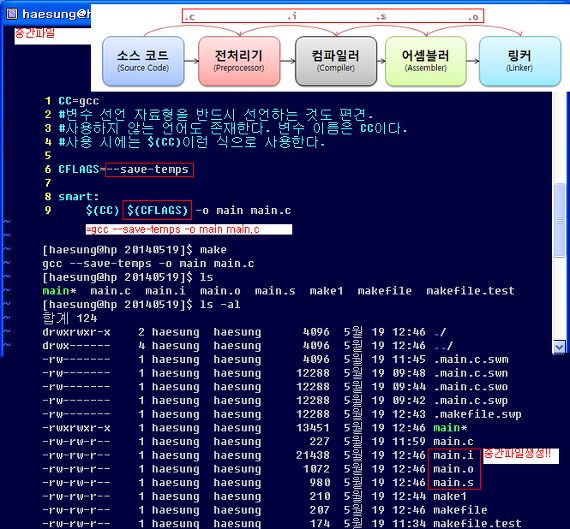
Task: Click the -rwxrwxr-x permissions of main
Action: [76, 428]
